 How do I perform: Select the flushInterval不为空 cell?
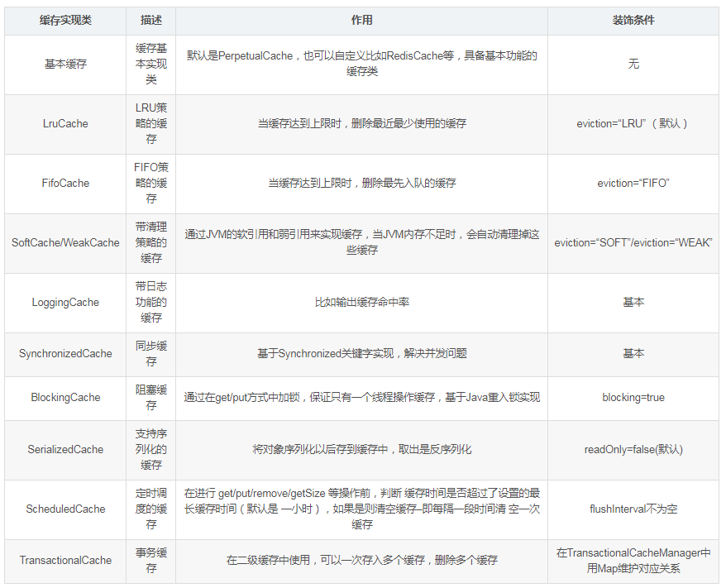[633, 509]
